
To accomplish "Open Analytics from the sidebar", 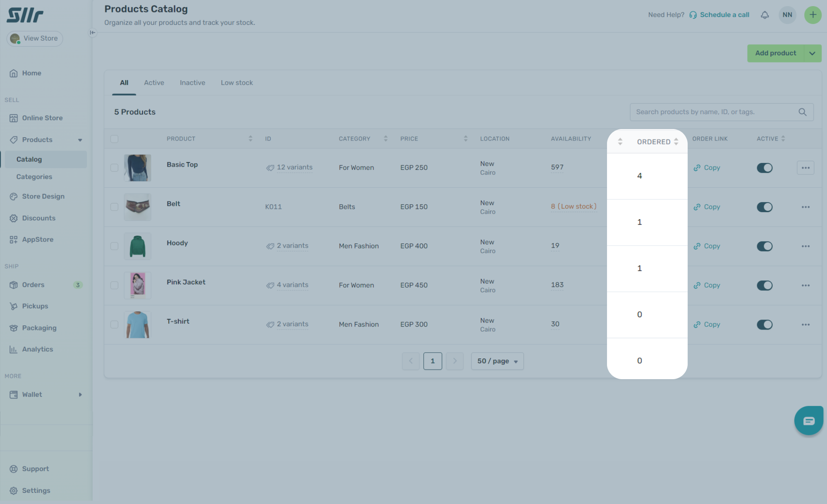I will 37,349.
